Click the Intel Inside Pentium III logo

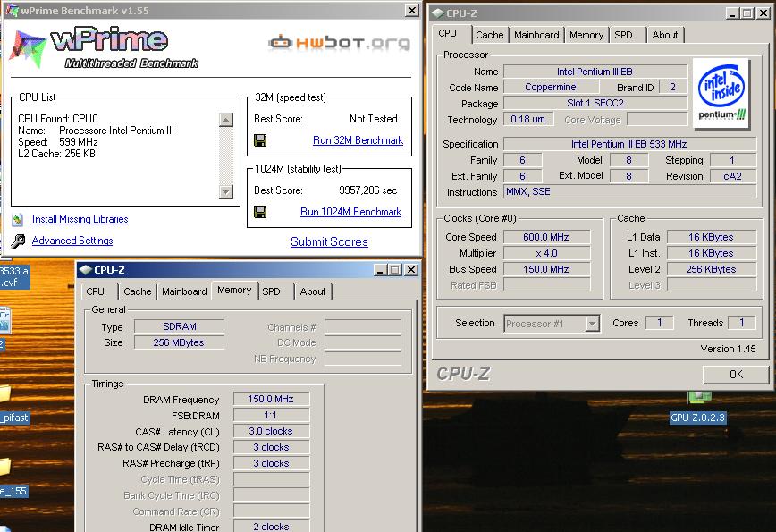(x=721, y=94)
